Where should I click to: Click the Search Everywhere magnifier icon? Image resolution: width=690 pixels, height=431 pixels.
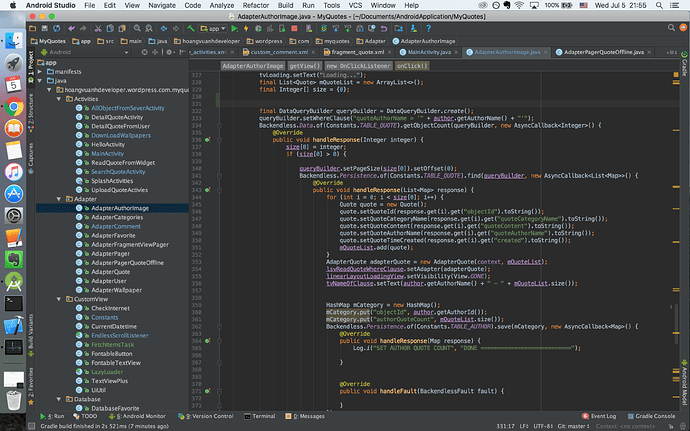tap(671, 28)
